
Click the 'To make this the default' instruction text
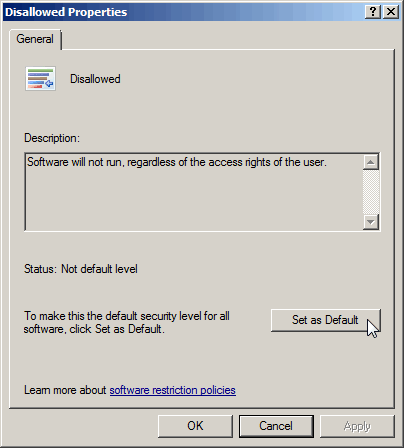127,322
